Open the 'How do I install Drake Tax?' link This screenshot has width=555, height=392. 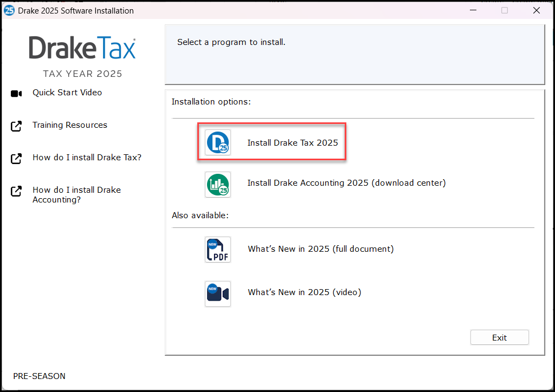[x=87, y=157]
